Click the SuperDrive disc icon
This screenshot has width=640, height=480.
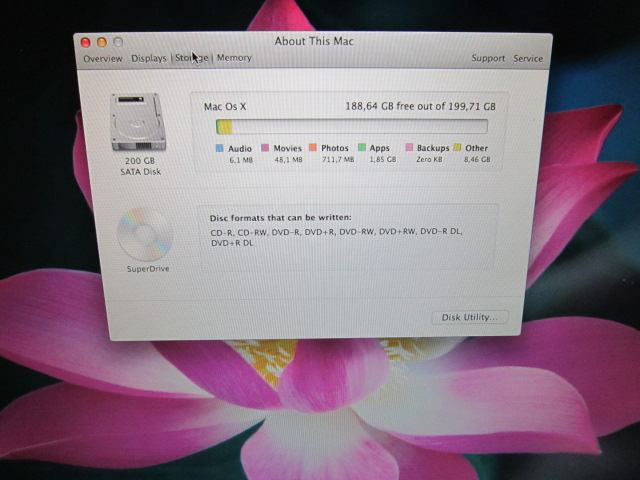pos(144,234)
